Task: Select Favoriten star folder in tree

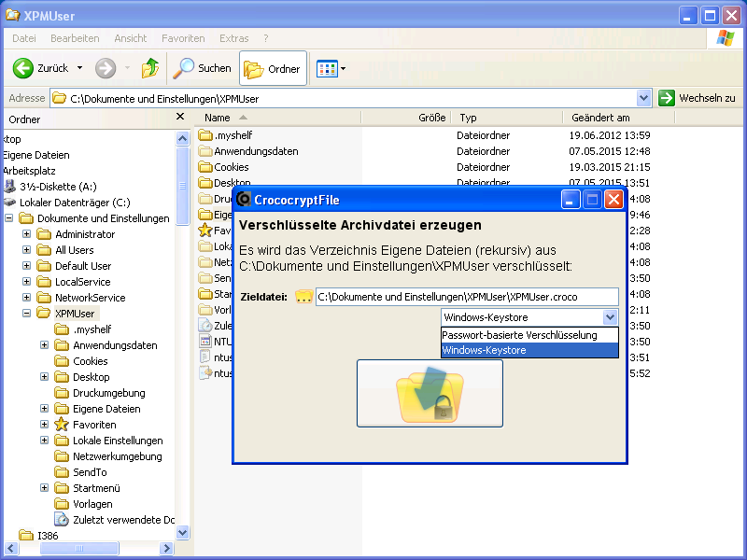Action: (x=86, y=425)
